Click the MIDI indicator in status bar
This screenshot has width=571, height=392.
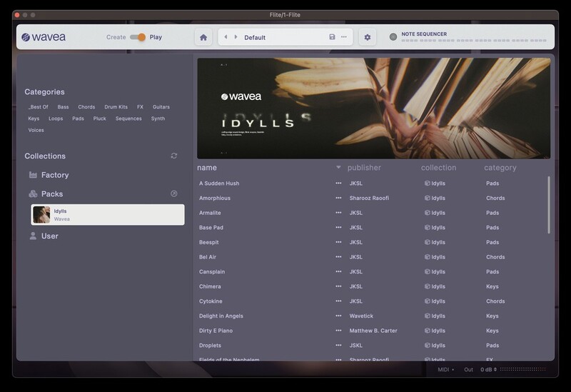(x=445, y=369)
